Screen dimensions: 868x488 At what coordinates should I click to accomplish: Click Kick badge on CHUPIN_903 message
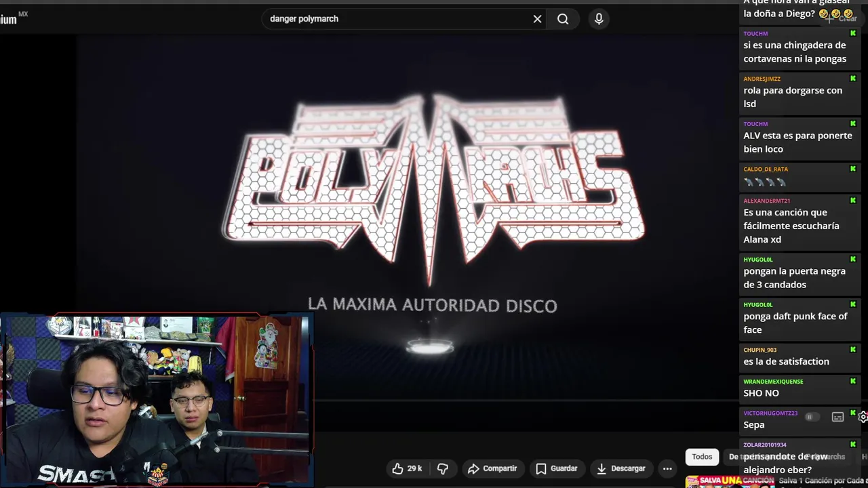coord(853,350)
